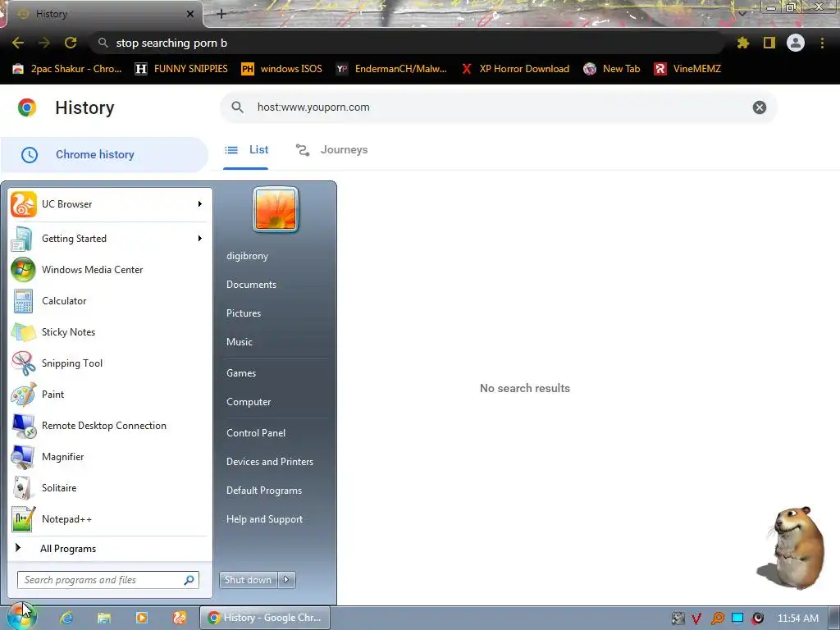840x630 pixels.
Task: Open the 2pac Shakur bookmark
Action: (67, 69)
